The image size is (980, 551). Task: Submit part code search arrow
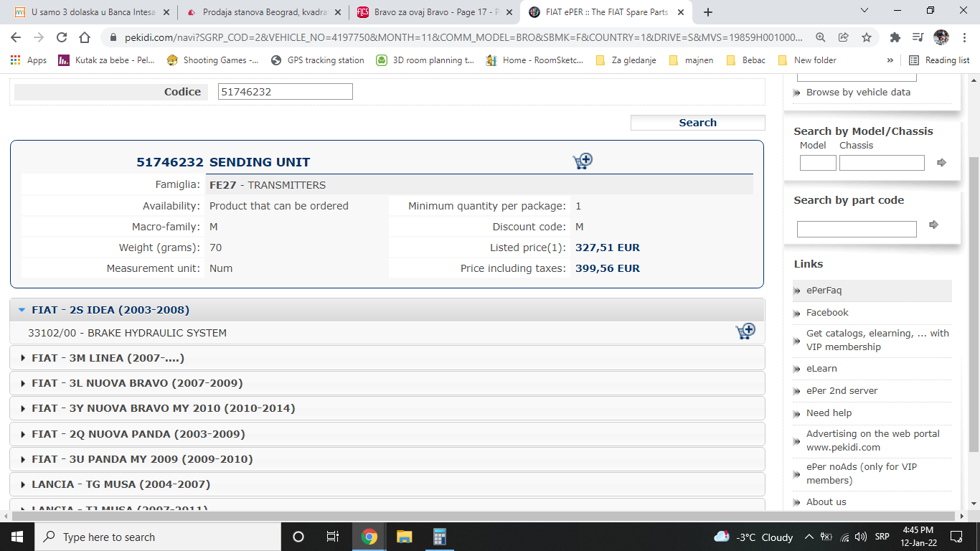(933, 225)
